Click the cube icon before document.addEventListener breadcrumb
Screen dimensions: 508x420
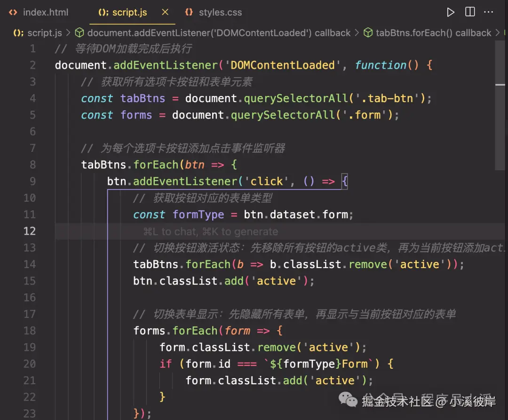tap(79, 33)
